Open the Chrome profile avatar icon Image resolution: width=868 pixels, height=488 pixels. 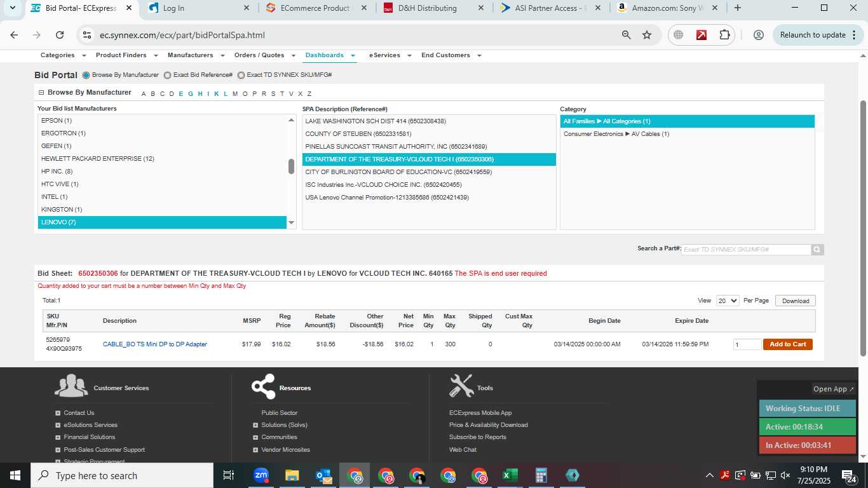click(758, 35)
